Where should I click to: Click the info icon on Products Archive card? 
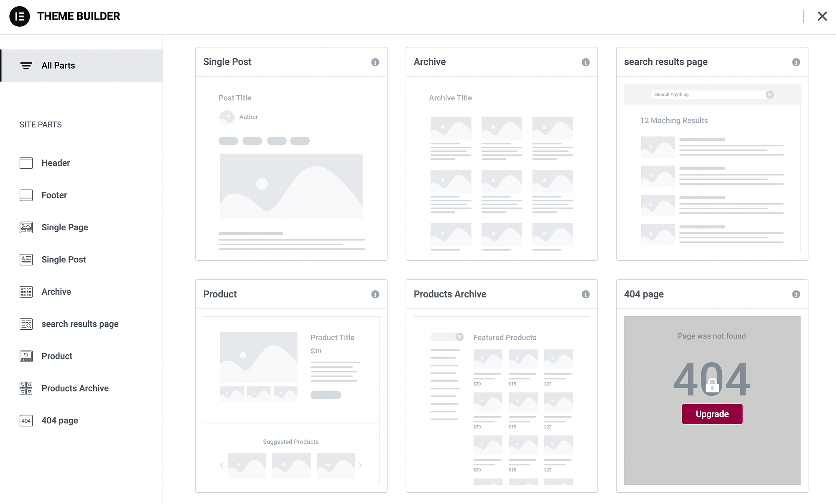585,294
